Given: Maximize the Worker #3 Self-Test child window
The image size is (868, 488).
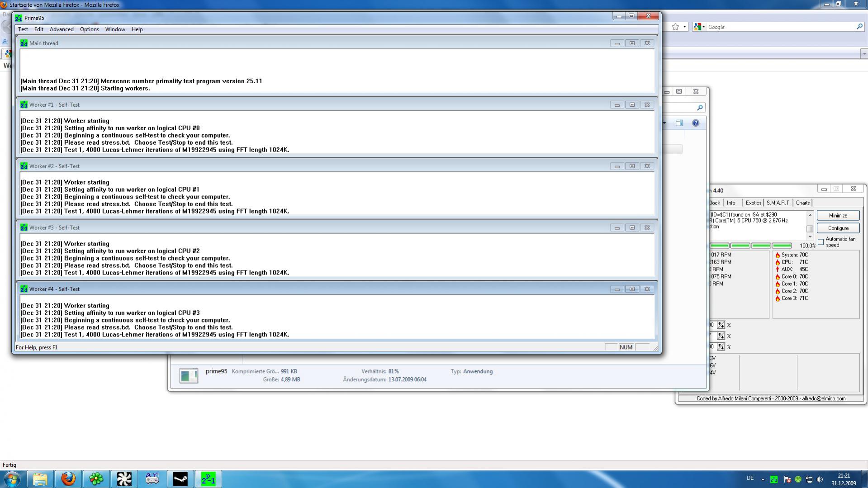Looking at the screenshot, I should tap(632, 228).
